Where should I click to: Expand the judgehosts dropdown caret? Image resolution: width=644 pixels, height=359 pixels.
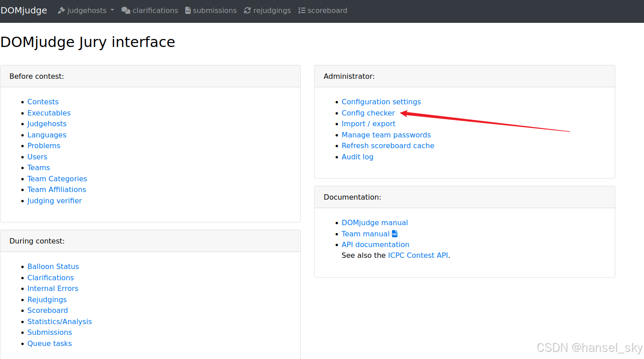112,10
